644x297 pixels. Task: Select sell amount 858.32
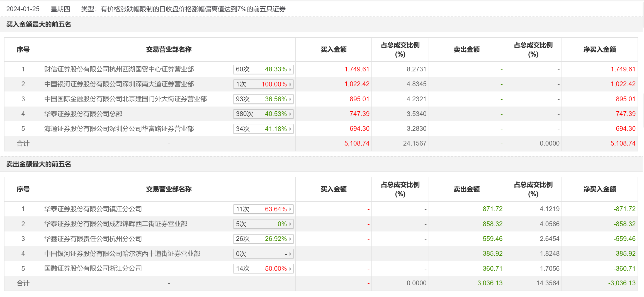pyautogui.click(x=493, y=224)
